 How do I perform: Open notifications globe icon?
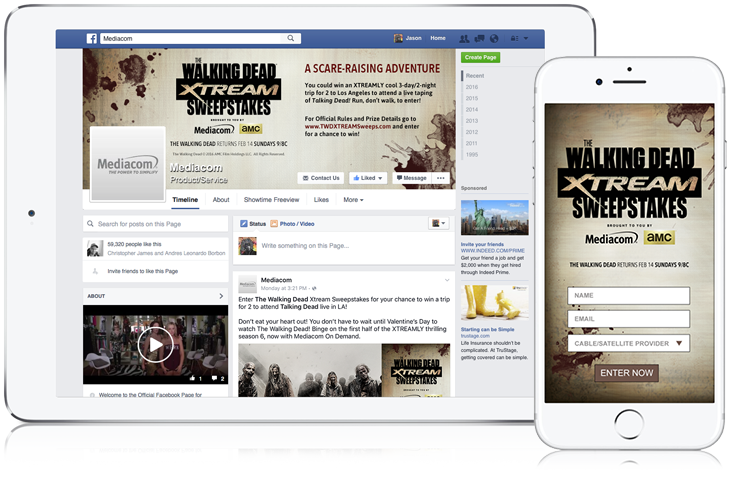494,38
